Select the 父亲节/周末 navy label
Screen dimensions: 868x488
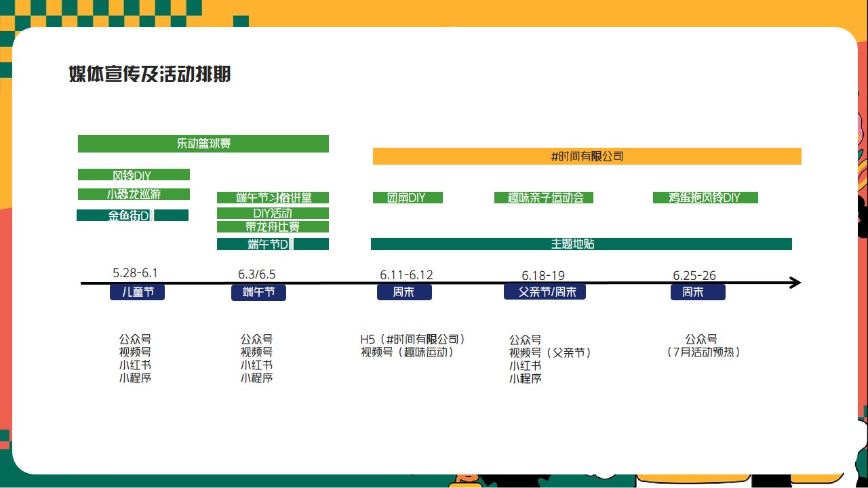click(x=545, y=292)
